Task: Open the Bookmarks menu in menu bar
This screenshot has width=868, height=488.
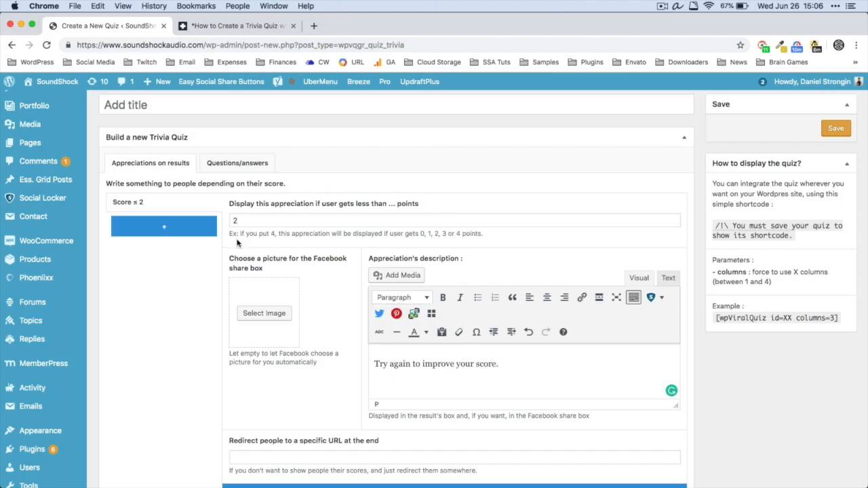Action: click(196, 6)
